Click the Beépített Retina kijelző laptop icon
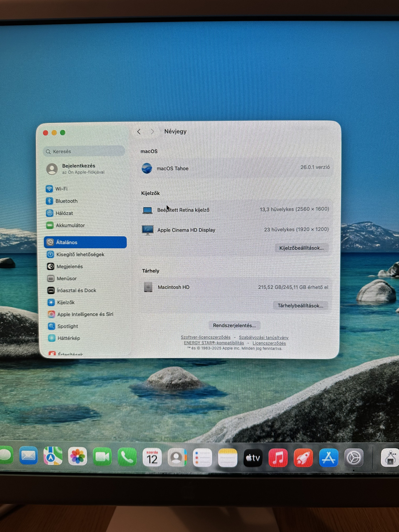 pyautogui.click(x=147, y=210)
